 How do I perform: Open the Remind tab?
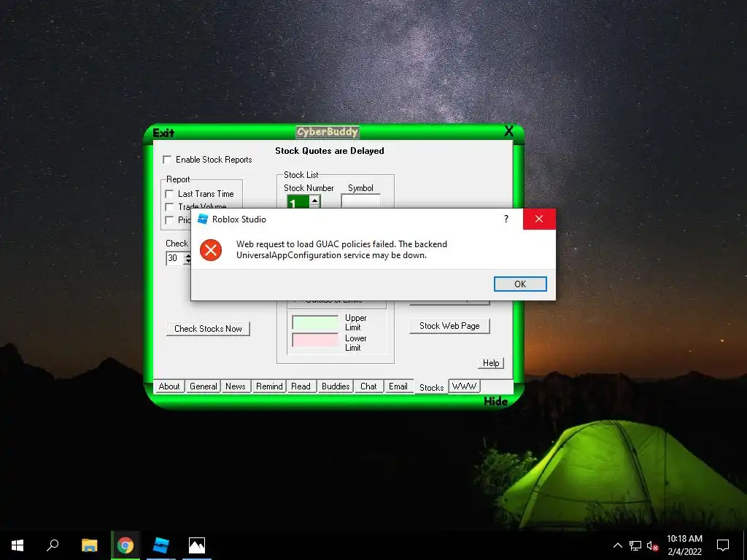click(269, 386)
